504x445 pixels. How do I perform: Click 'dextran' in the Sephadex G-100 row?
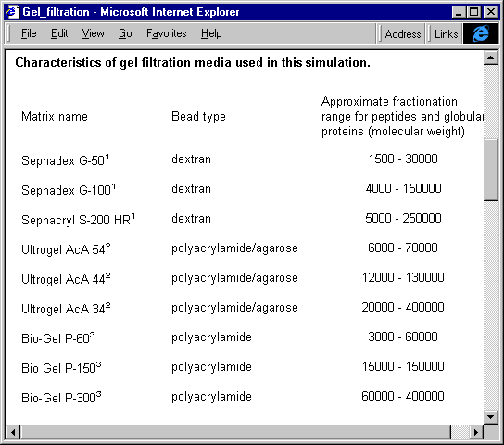coord(191,189)
